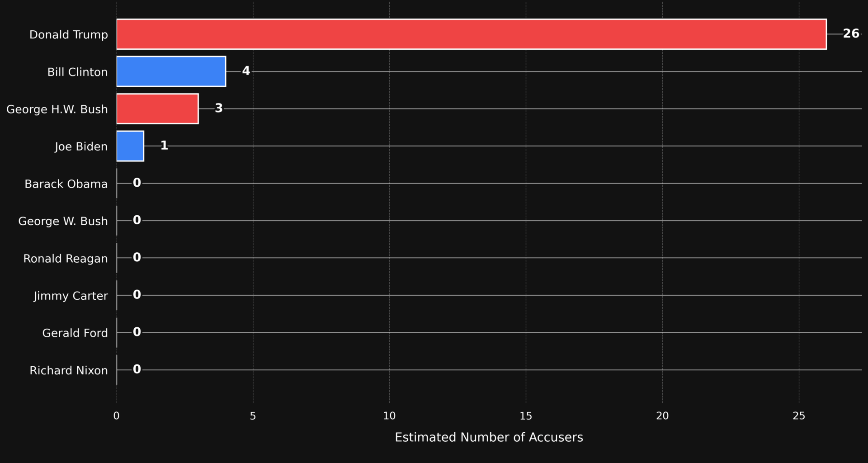Select the 'Jimmy Carter' axis label
The width and height of the screenshot is (868, 463).
[71, 296]
